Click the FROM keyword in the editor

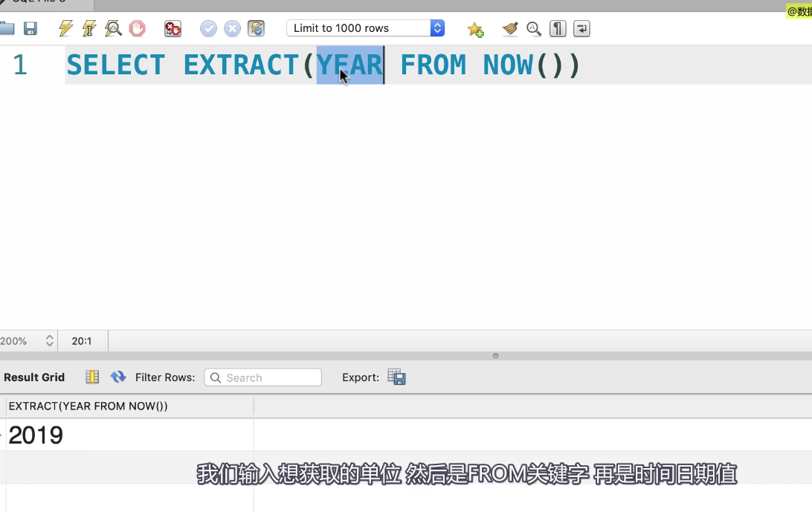tap(433, 65)
